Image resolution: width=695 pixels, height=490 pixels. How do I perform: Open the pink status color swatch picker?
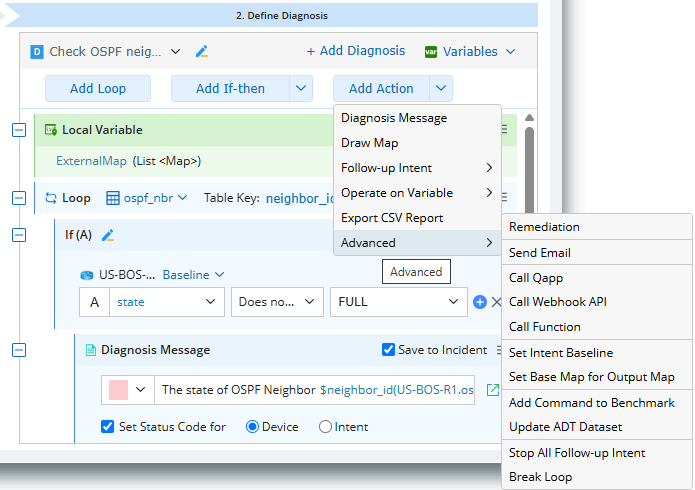click(129, 390)
